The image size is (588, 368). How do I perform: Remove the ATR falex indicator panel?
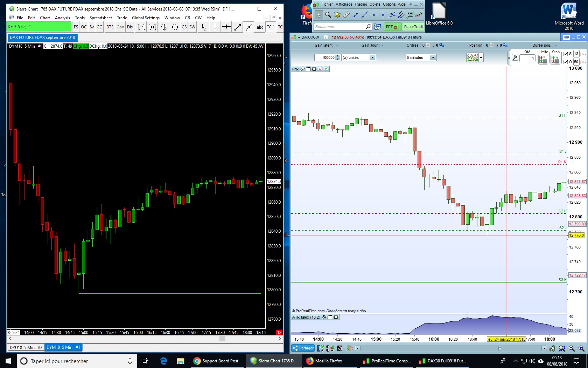(x=336, y=317)
